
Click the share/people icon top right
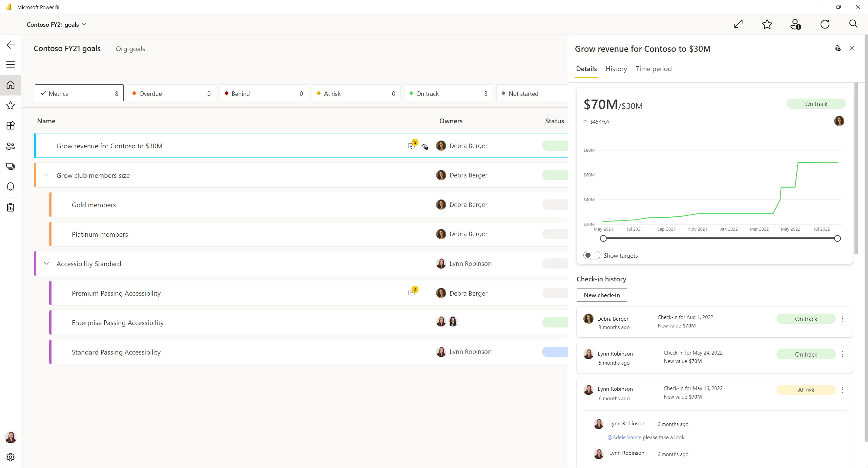(795, 24)
